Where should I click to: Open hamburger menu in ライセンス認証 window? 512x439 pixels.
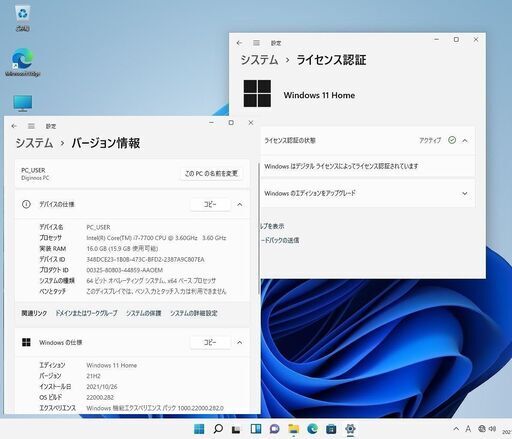pyautogui.click(x=256, y=43)
